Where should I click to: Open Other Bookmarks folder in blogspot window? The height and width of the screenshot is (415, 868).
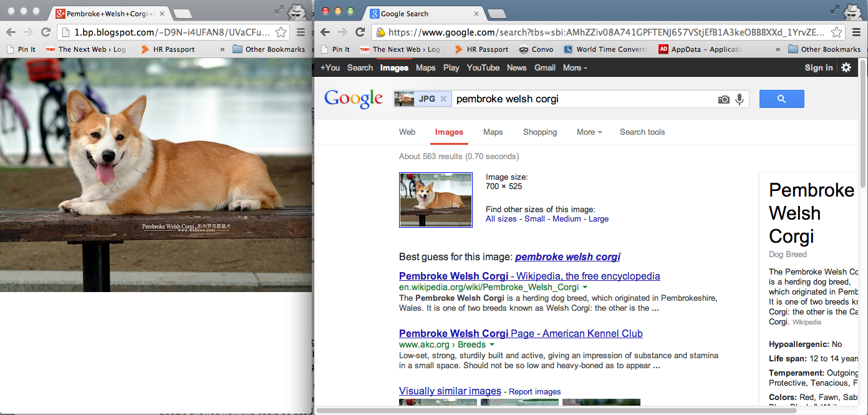click(269, 49)
